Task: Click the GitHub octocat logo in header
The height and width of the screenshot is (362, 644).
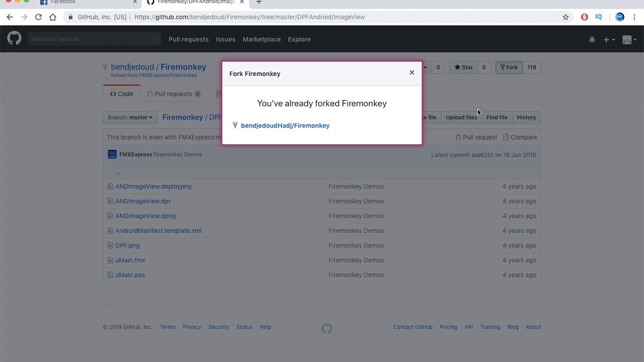Action: pos(14,39)
